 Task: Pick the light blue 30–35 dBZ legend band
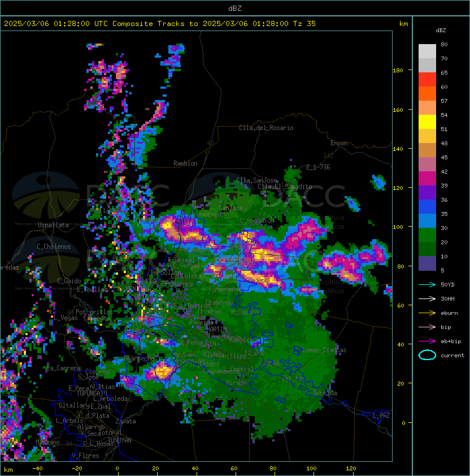(x=427, y=220)
